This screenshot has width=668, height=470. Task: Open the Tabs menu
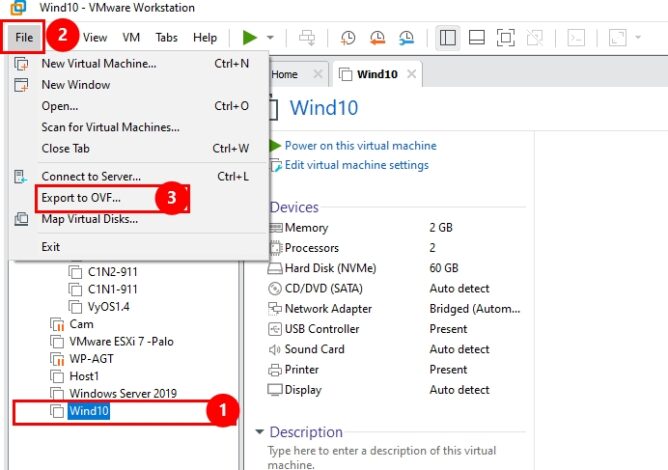pyautogui.click(x=166, y=37)
